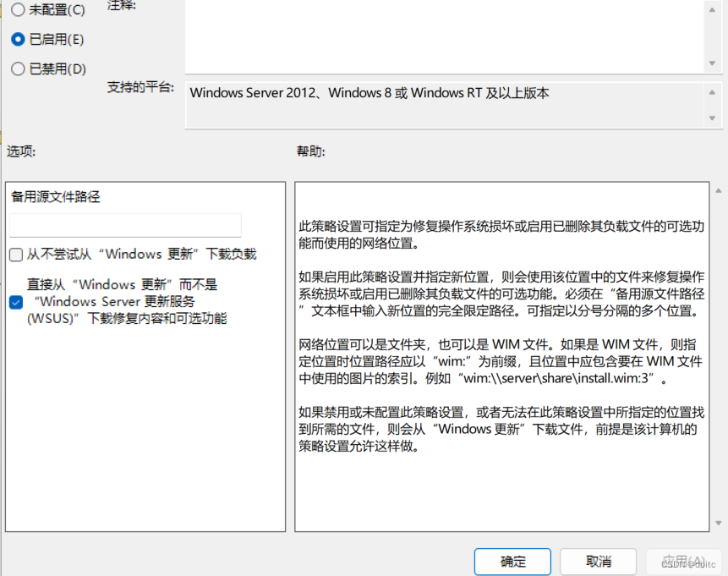Click down arrow of 注释 box scrollbar
Viewport: 728px width, 576px height.
click(712, 63)
